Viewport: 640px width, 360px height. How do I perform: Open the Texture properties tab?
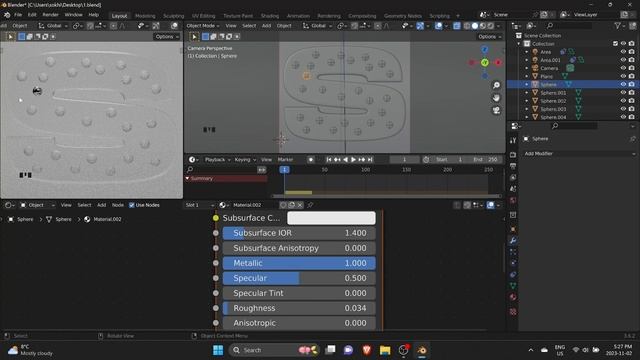tap(513, 312)
